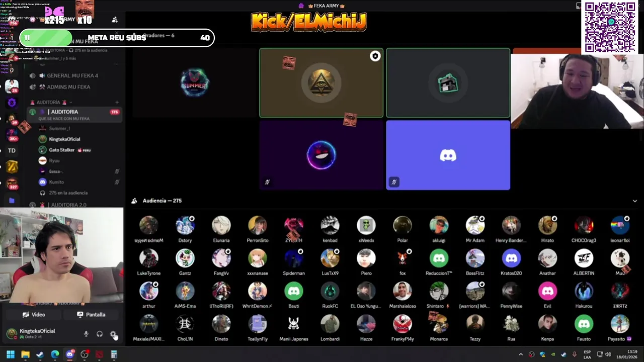Screen dimensions: 644x362
Task: Open audience member Bauti
Action: pos(294,296)
